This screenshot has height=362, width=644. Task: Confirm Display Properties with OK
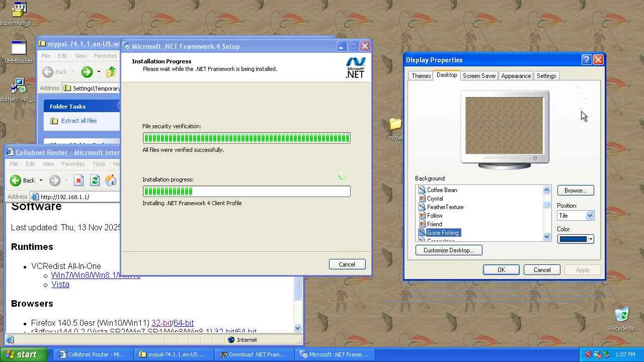point(501,270)
